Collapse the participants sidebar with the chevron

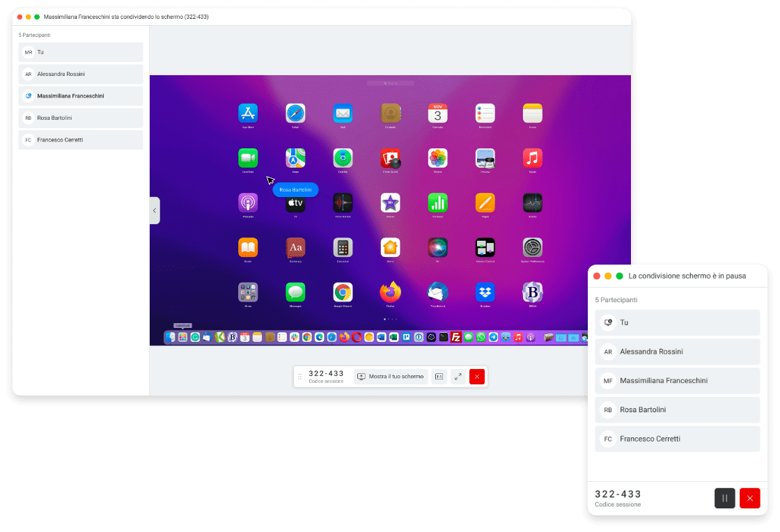coord(155,210)
